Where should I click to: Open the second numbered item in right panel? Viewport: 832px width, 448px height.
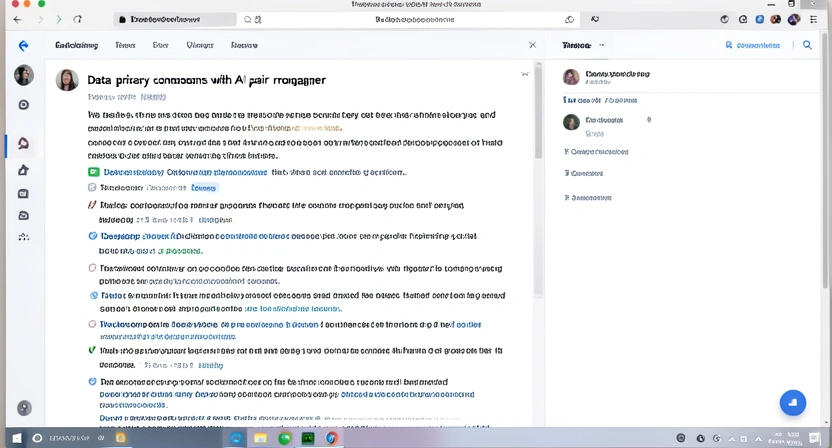click(x=584, y=173)
